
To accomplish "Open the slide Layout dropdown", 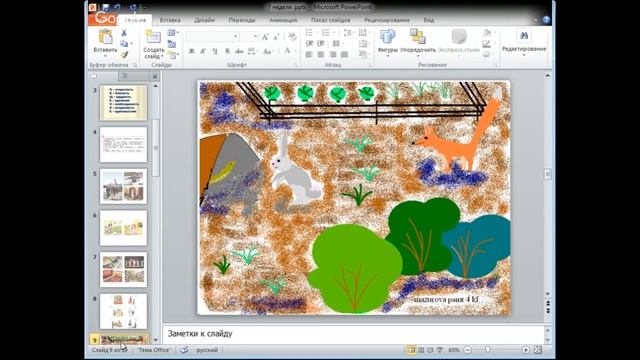I will click(x=173, y=32).
